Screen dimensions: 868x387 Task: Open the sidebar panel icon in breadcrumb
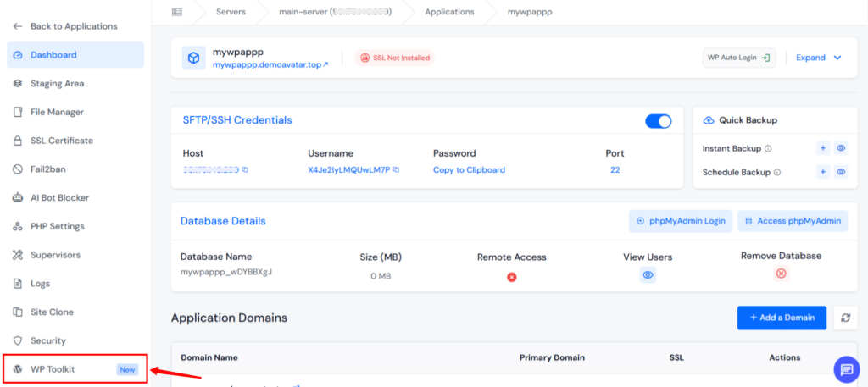[x=176, y=12]
